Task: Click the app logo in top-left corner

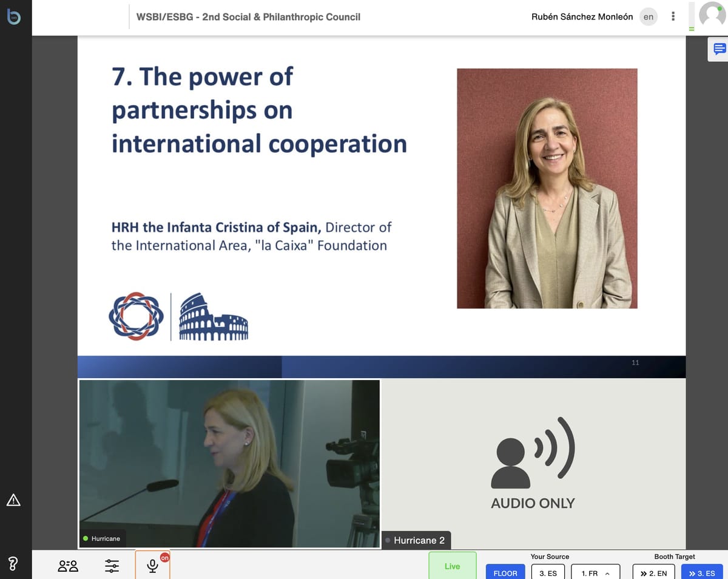Action: tap(13, 17)
